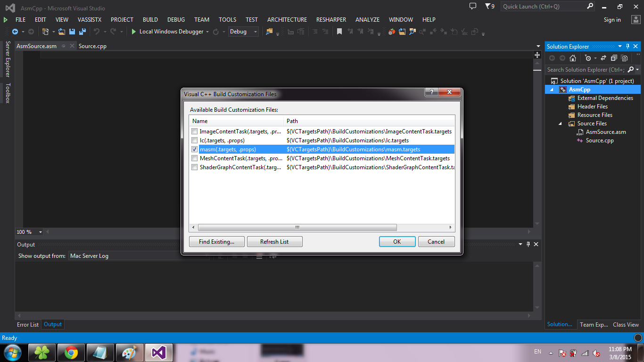644x362 pixels.
Task: Click the Redo arrow icon
Action: pyautogui.click(x=113, y=32)
